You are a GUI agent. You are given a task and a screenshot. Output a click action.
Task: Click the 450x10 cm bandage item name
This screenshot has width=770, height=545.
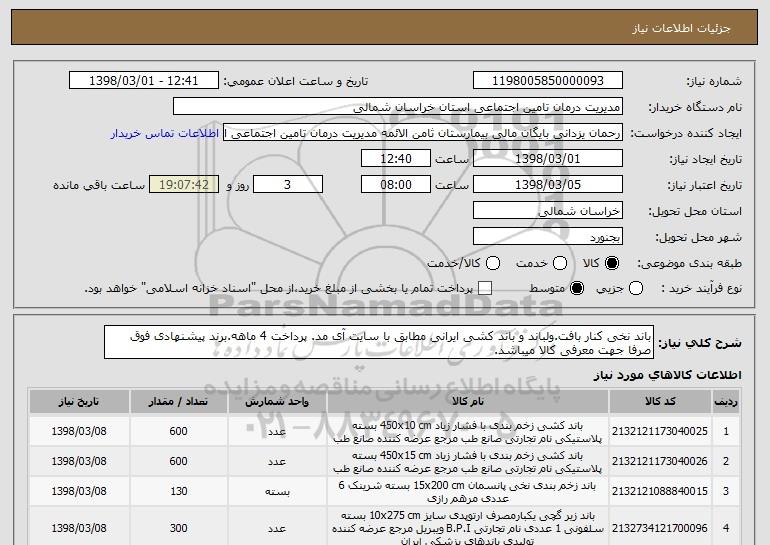pyautogui.click(x=468, y=432)
